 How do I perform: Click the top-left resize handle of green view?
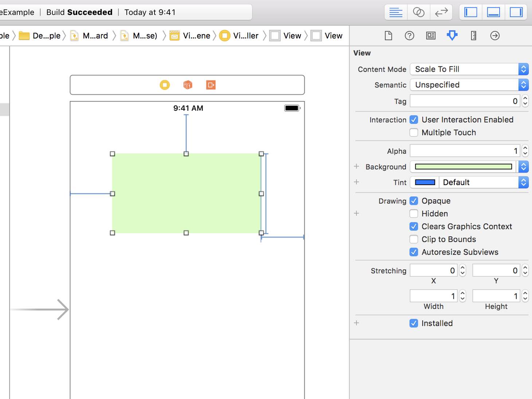[113, 154]
